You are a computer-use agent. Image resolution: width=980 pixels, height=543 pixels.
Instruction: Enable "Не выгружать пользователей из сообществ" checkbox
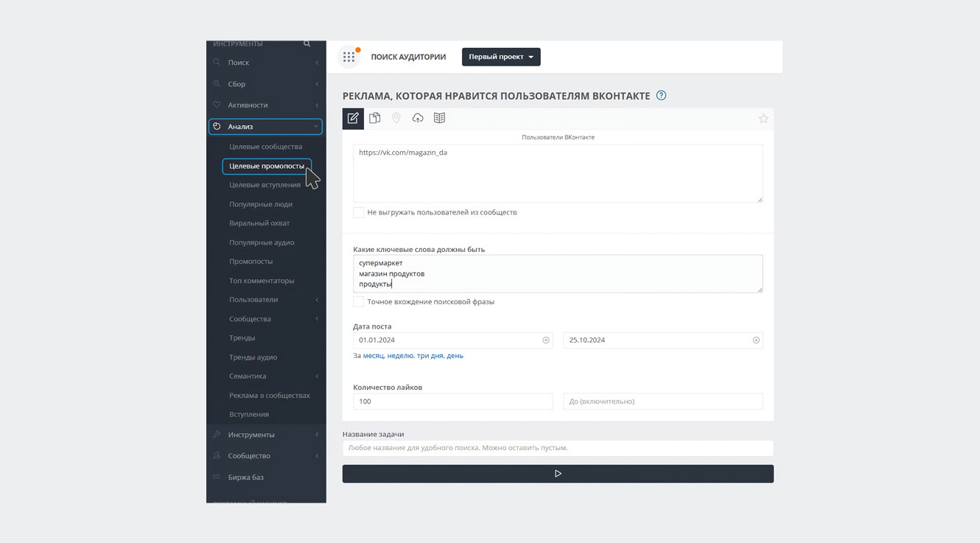(359, 212)
